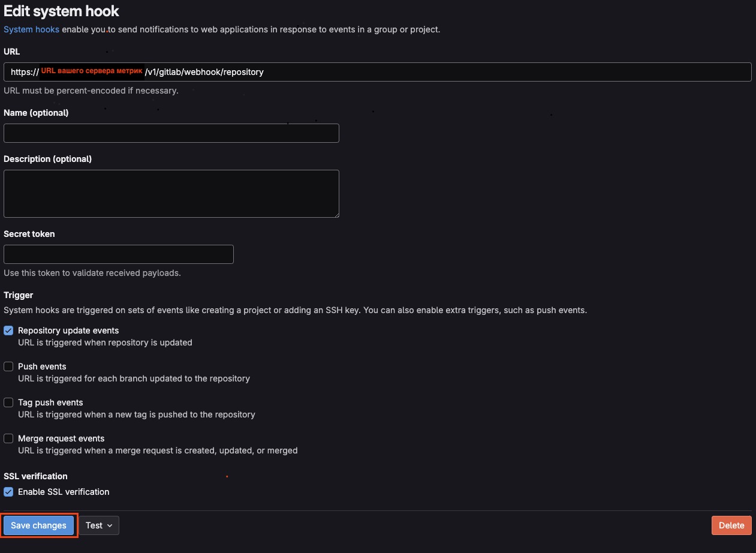Open the Test dropdown menu
Image resolution: width=756 pixels, height=553 pixels.
[x=99, y=525]
